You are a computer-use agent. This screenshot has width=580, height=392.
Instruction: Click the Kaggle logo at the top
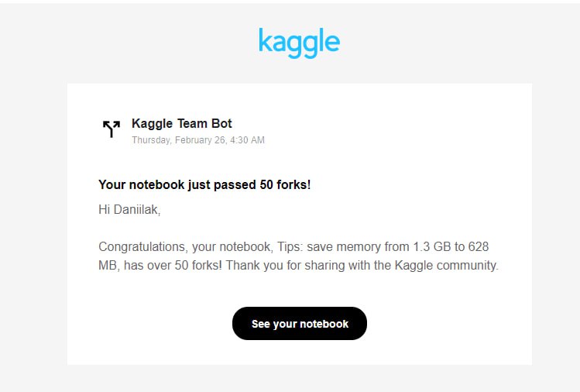tap(299, 42)
